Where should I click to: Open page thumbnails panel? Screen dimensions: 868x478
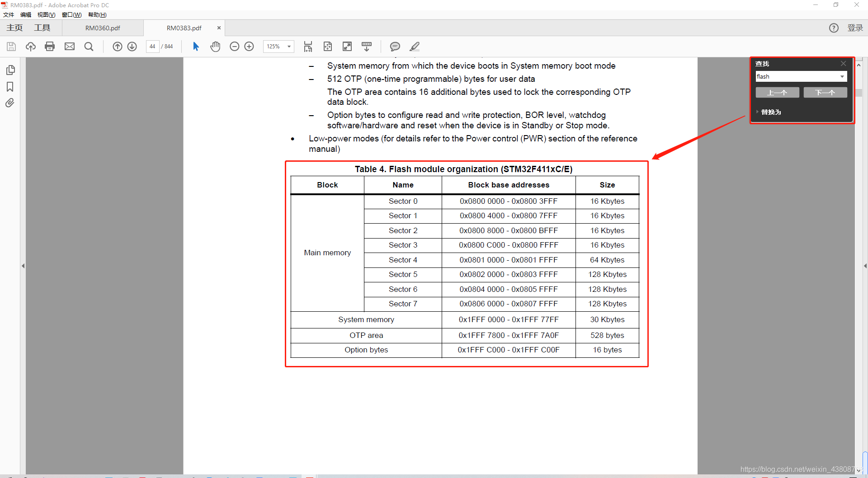point(10,70)
